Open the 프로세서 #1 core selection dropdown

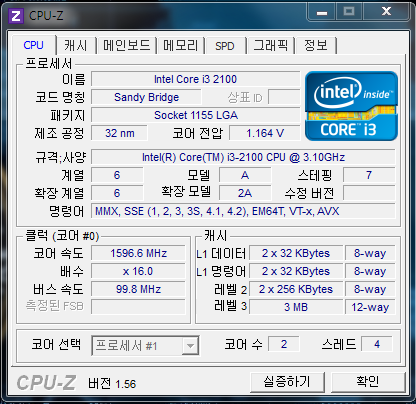tap(145, 346)
